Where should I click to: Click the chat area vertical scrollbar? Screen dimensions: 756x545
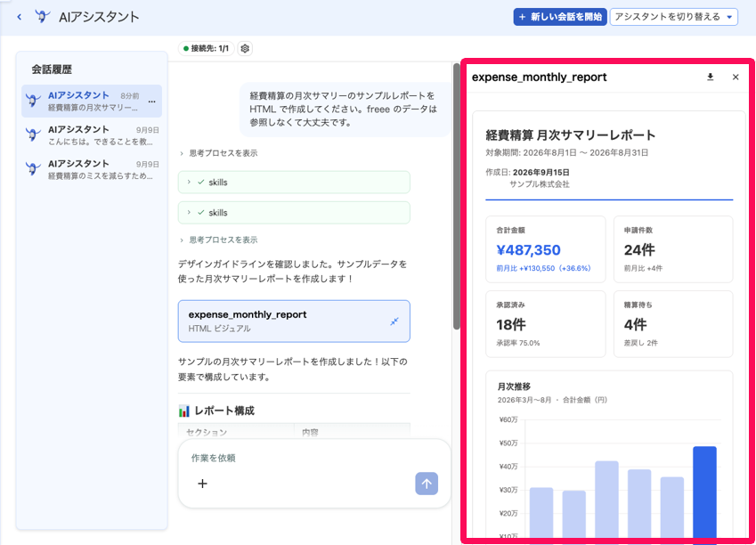click(456, 196)
